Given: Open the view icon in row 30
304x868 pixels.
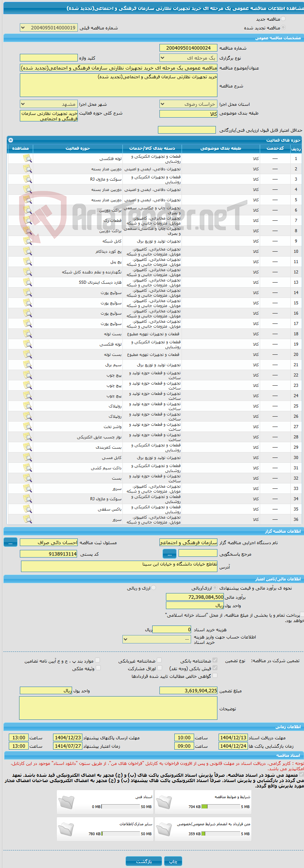Looking at the screenshot, I should pos(27,457).
